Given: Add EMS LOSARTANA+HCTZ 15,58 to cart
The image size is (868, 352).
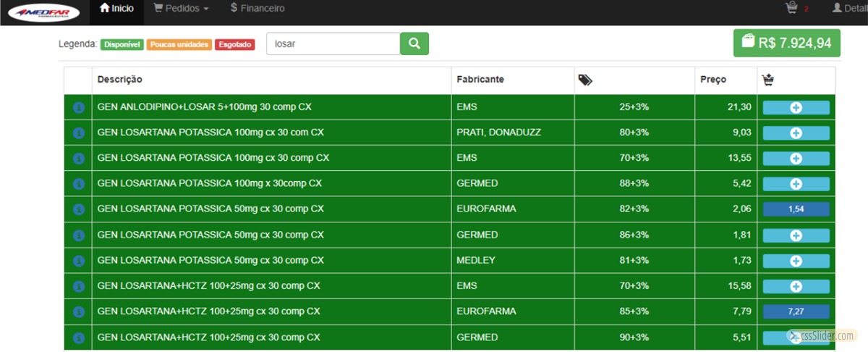Looking at the screenshot, I should pyautogui.click(x=796, y=286).
